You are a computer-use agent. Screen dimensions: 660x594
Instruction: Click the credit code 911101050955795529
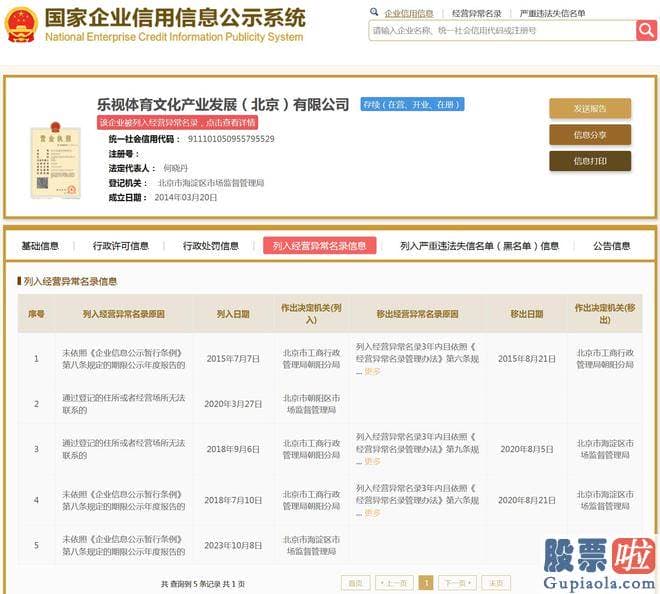click(x=231, y=139)
